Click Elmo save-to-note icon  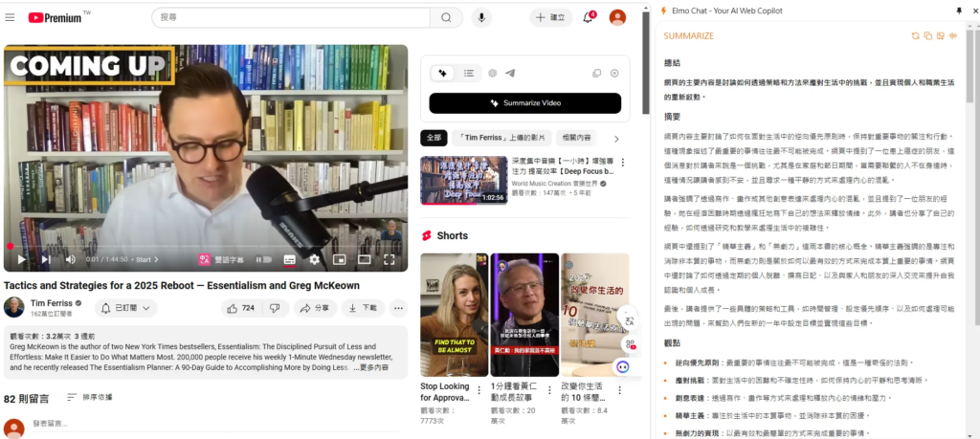click(x=941, y=36)
